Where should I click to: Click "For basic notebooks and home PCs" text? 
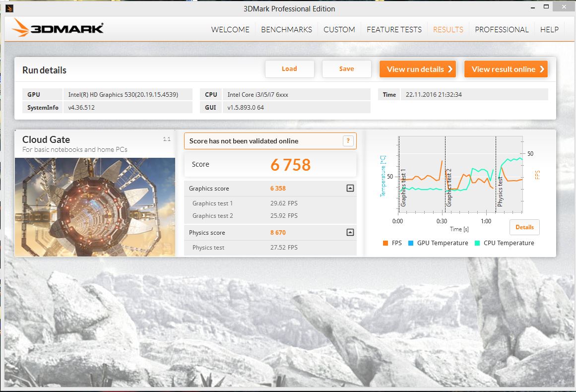[74, 149]
